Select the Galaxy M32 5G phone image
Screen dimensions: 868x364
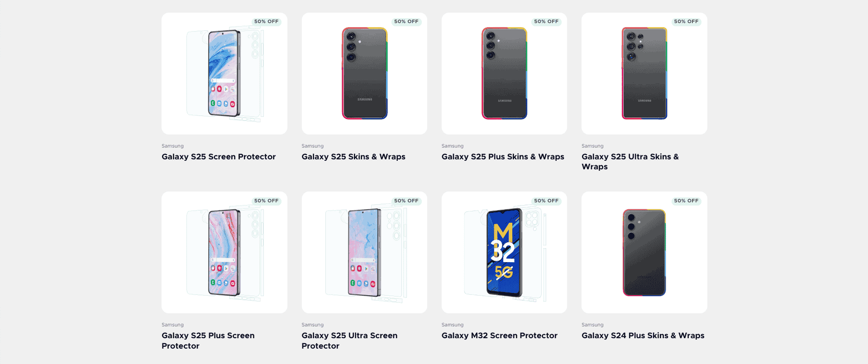pos(504,253)
